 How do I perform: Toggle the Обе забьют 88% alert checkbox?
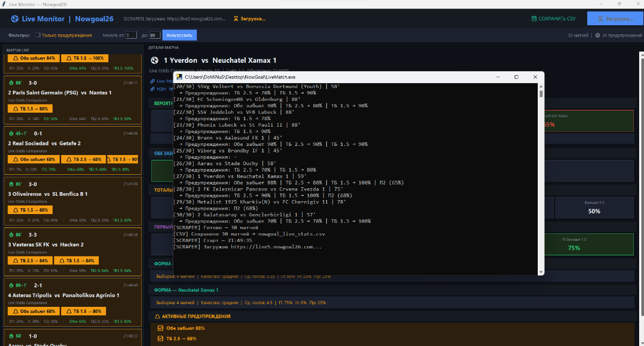(x=160, y=328)
